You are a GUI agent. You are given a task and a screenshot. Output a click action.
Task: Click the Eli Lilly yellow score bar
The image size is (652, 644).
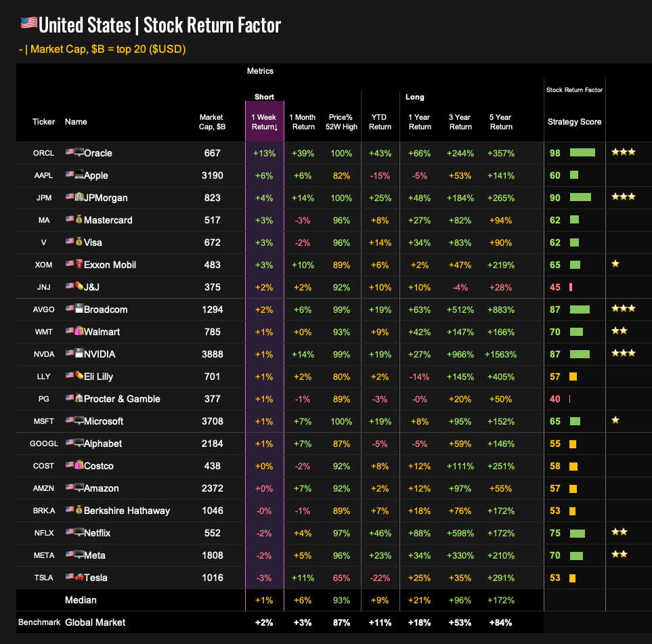pyautogui.click(x=573, y=377)
